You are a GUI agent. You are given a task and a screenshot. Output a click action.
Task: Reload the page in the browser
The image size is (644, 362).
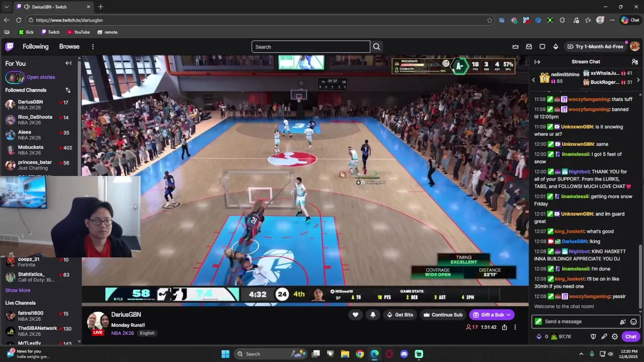pos(19,20)
